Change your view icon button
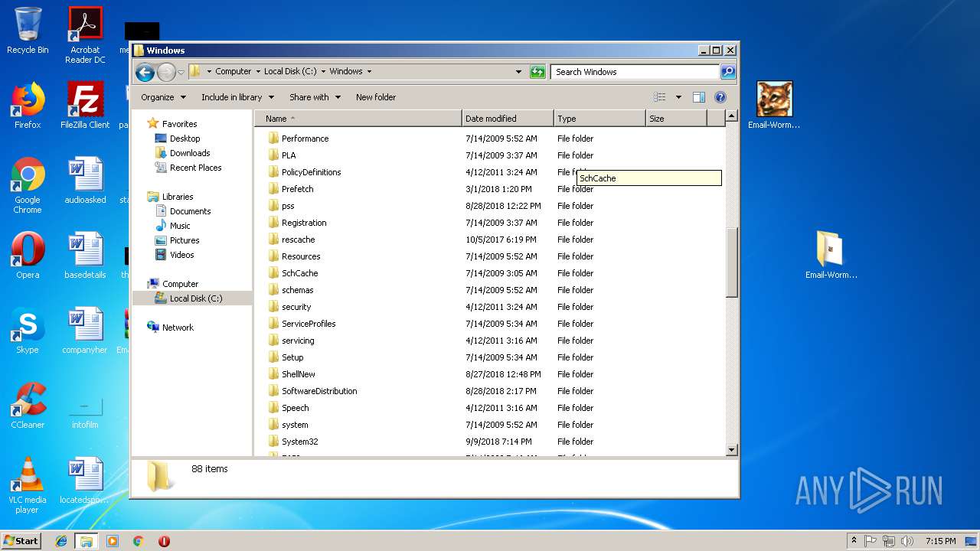Screen dimensions: 980x551 pos(659,97)
